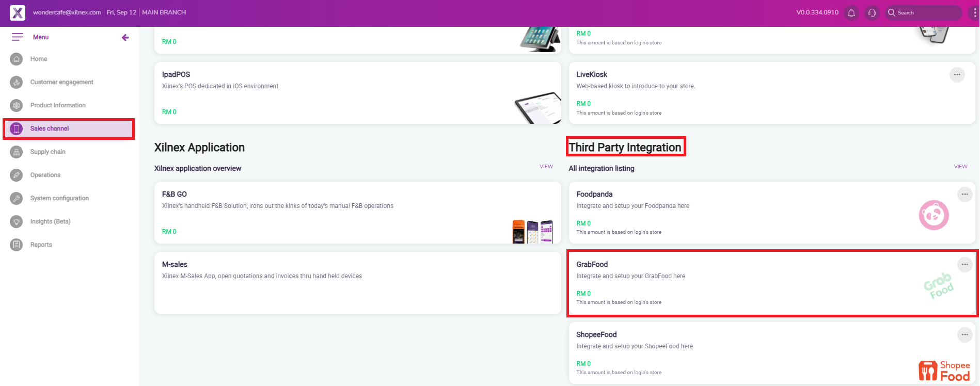Open the Insights (Beta) section

click(x=50, y=221)
